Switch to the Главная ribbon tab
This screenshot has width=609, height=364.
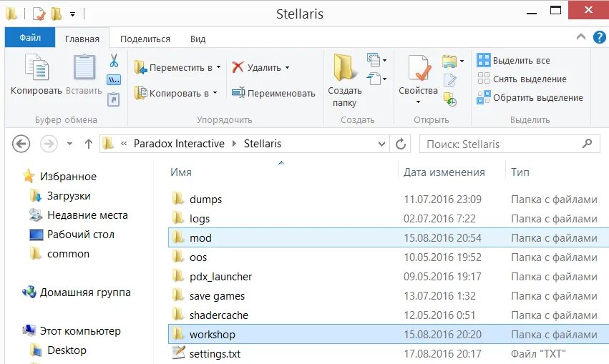click(x=82, y=39)
